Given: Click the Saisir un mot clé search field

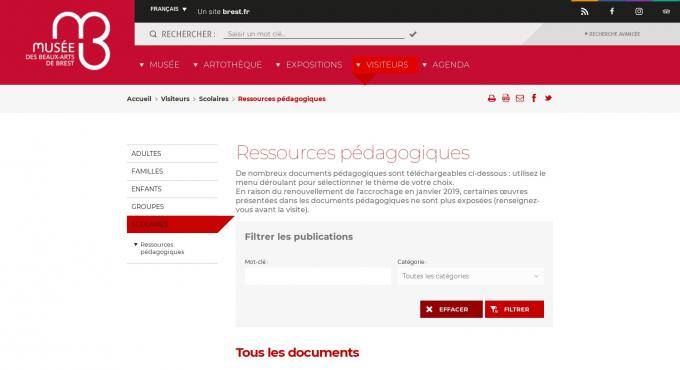Looking at the screenshot, I should click(x=314, y=34).
